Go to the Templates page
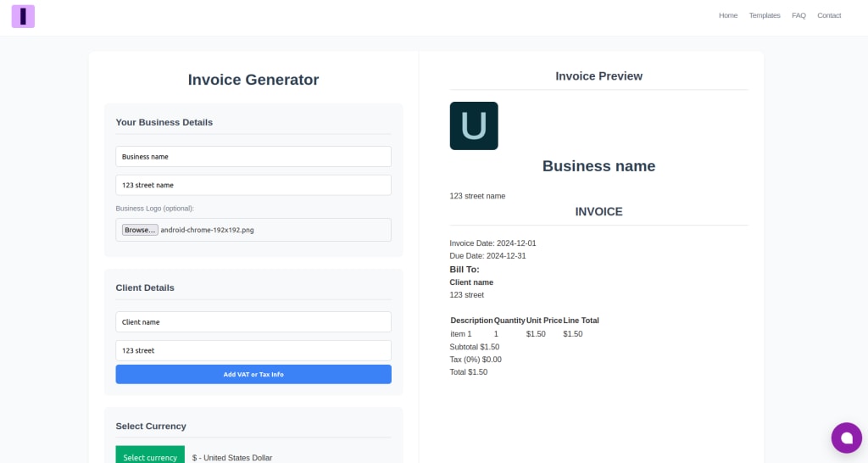The image size is (868, 463). (765, 15)
